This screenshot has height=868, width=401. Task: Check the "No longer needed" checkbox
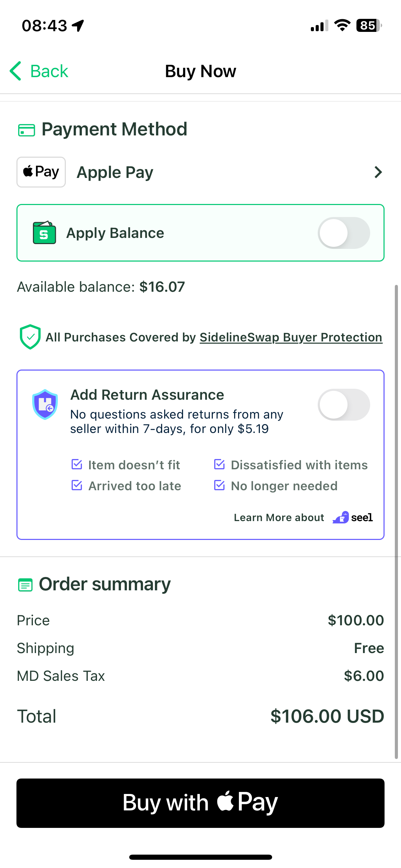tap(219, 485)
